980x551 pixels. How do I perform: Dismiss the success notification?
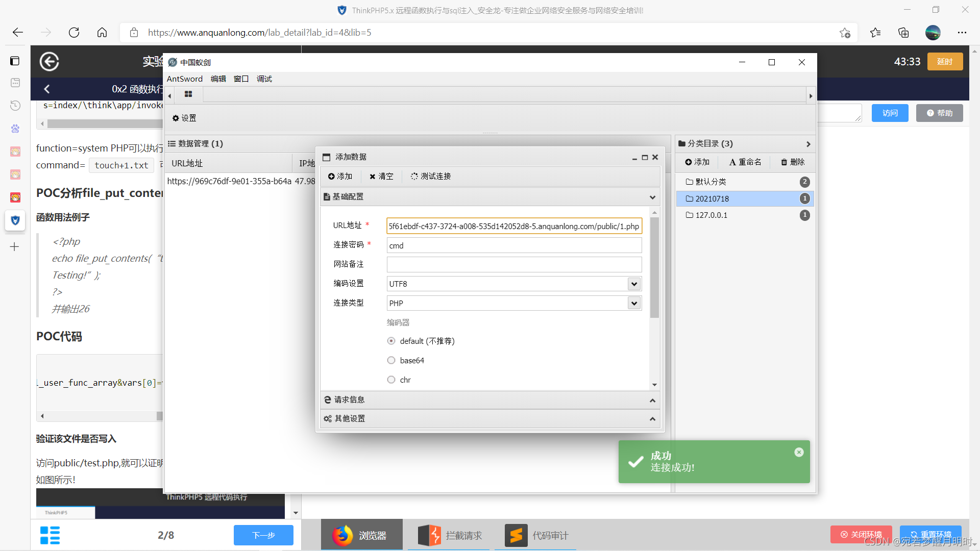[799, 452]
